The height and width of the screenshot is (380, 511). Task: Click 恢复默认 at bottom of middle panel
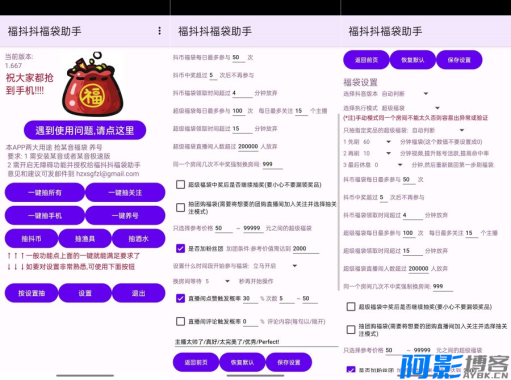(242, 362)
